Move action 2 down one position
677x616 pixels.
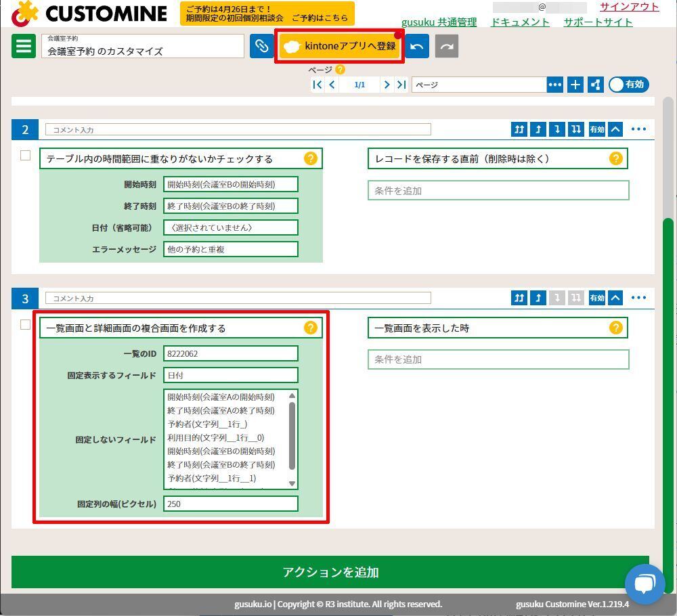(557, 129)
